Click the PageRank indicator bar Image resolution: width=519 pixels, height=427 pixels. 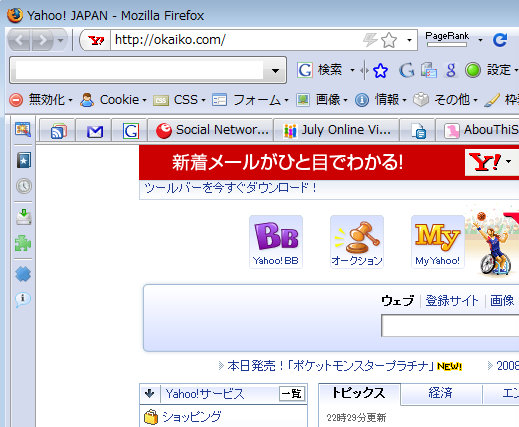pos(447,39)
